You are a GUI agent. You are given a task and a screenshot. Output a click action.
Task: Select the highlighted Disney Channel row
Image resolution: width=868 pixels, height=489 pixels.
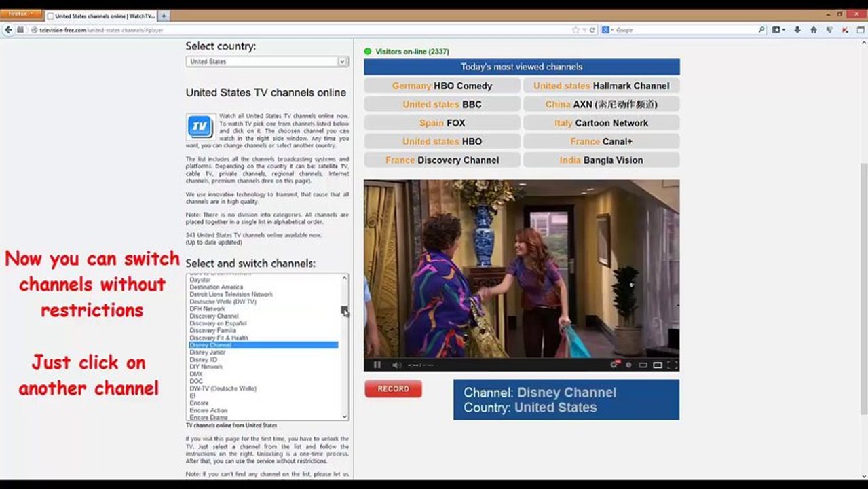pyautogui.click(x=263, y=345)
